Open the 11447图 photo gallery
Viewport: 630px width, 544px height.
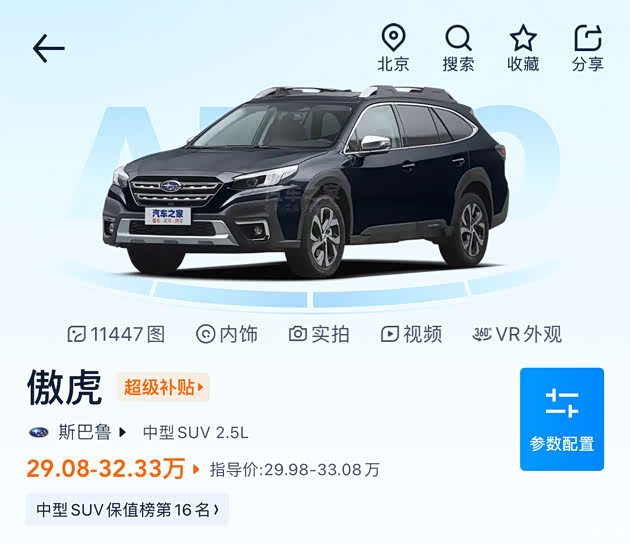(x=116, y=334)
